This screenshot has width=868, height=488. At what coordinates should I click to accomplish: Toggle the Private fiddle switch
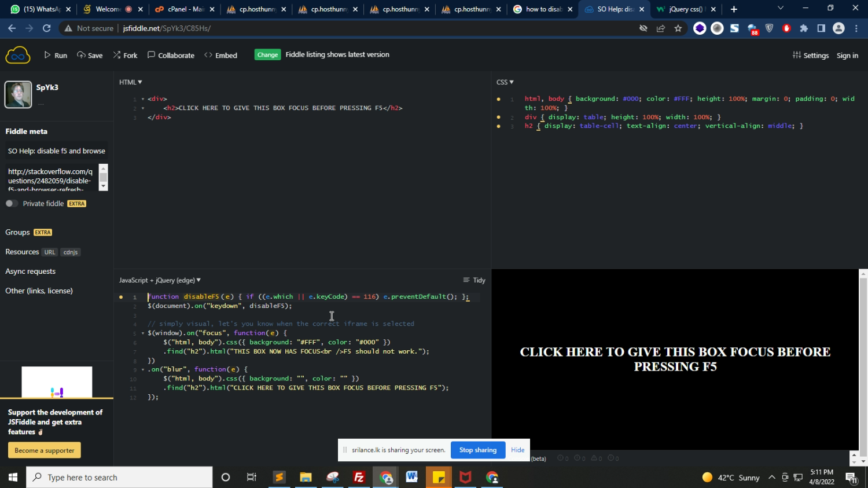pos(12,204)
